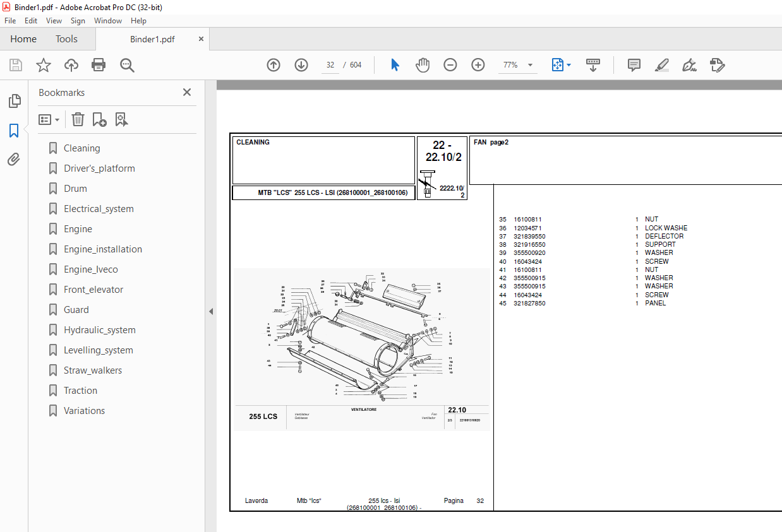Viewport: 782px width, 532px height.
Task: Select the Engine_Iveco bookmark
Action: click(x=91, y=269)
